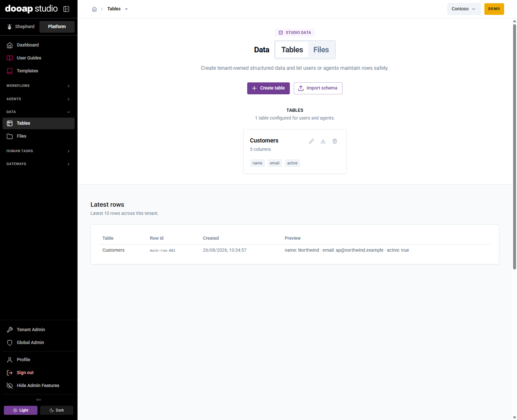Click the DEMO badge button
Screen dimensions: 517x420
[x=494, y=9]
